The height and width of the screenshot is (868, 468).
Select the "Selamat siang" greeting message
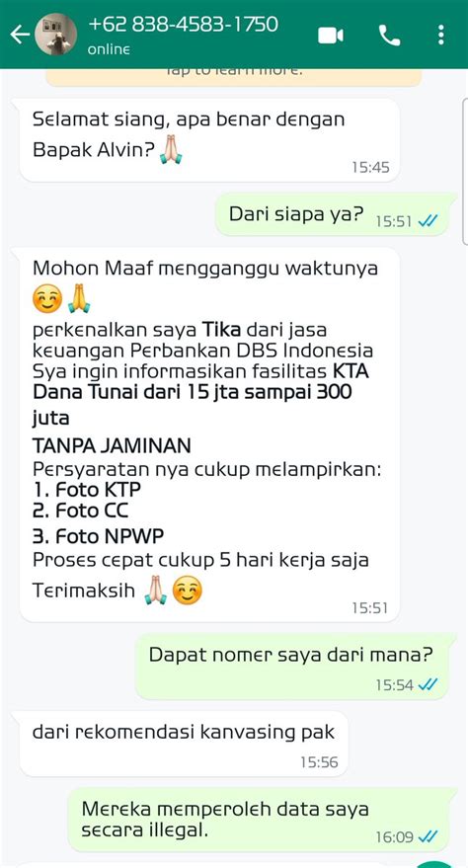[209, 140]
